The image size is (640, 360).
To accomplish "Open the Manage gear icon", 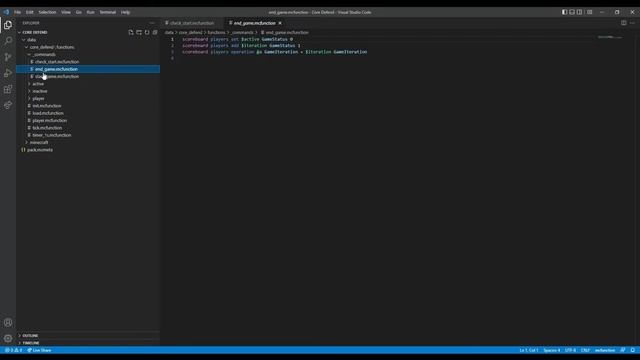I will pyautogui.click(x=8, y=338).
